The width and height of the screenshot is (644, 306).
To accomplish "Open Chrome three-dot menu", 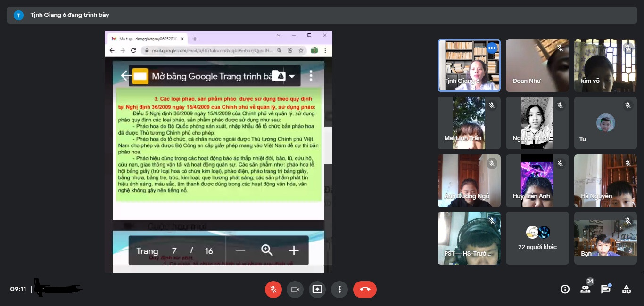I will 325,50.
